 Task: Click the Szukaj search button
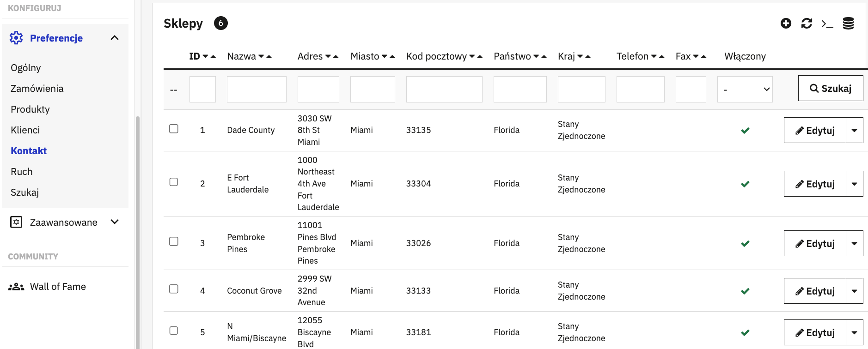(x=831, y=88)
